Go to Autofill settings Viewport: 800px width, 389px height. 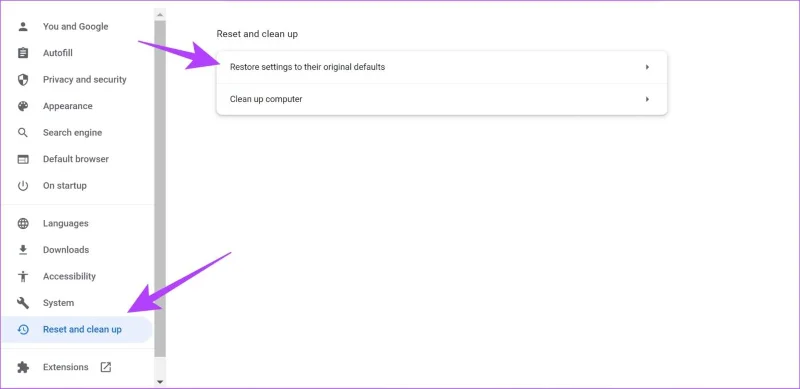pos(58,53)
